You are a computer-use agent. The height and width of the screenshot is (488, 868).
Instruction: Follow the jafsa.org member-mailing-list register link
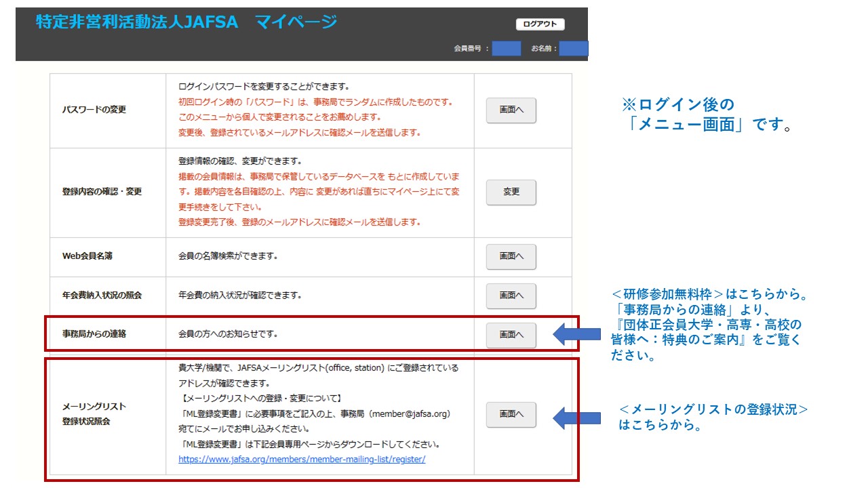(x=302, y=459)
